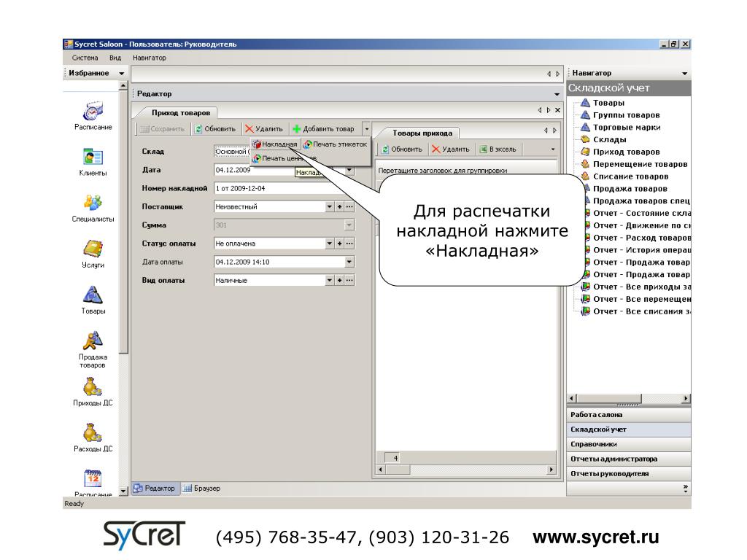Open Отчет - Расход товаров report

click(641, 238)
